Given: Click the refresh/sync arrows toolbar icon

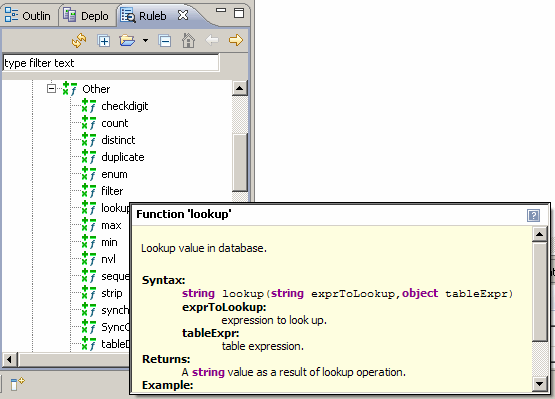Looking at the screenshot, I should (x=79, y=40).
